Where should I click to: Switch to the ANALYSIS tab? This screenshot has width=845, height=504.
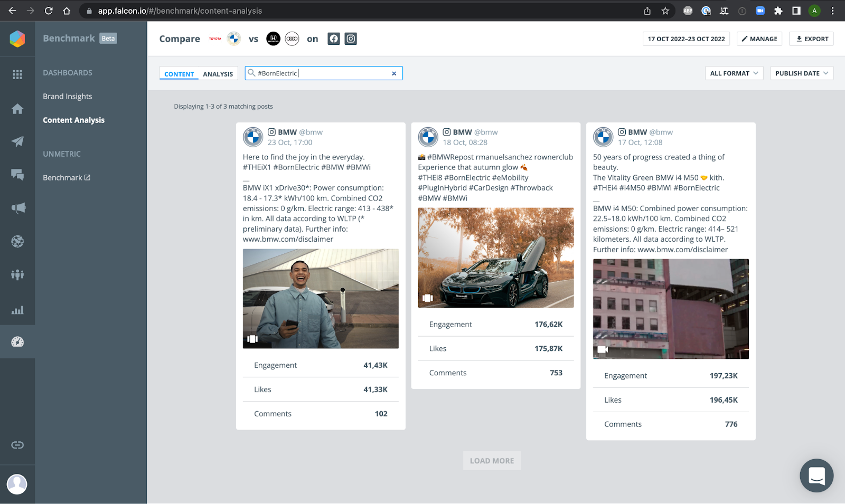click(218, 74)
